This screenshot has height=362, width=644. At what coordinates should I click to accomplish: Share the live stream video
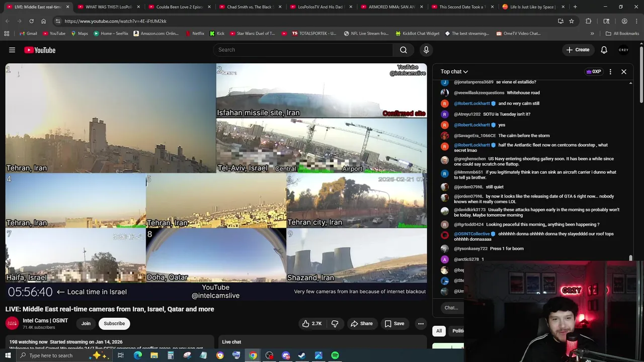362,324
